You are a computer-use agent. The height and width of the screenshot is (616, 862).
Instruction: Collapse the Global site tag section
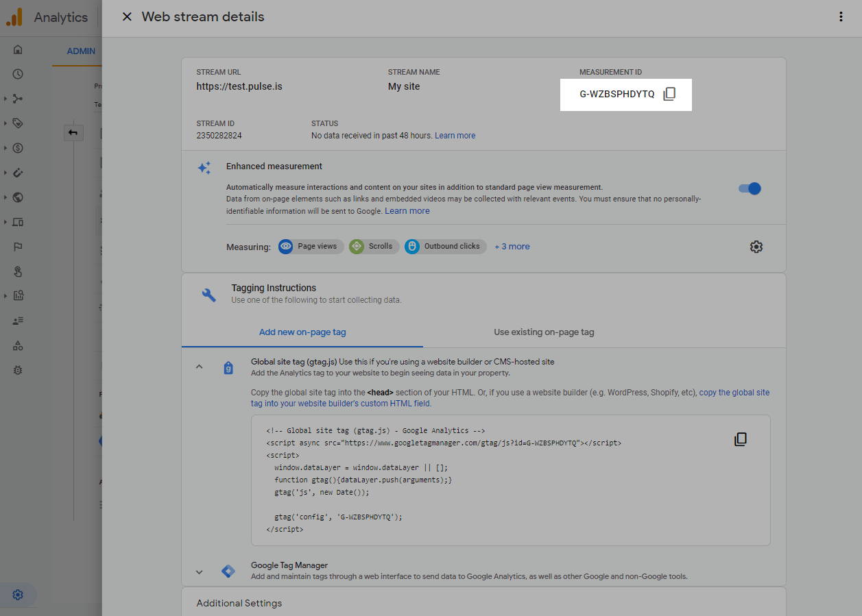click(x=199, y=367)
